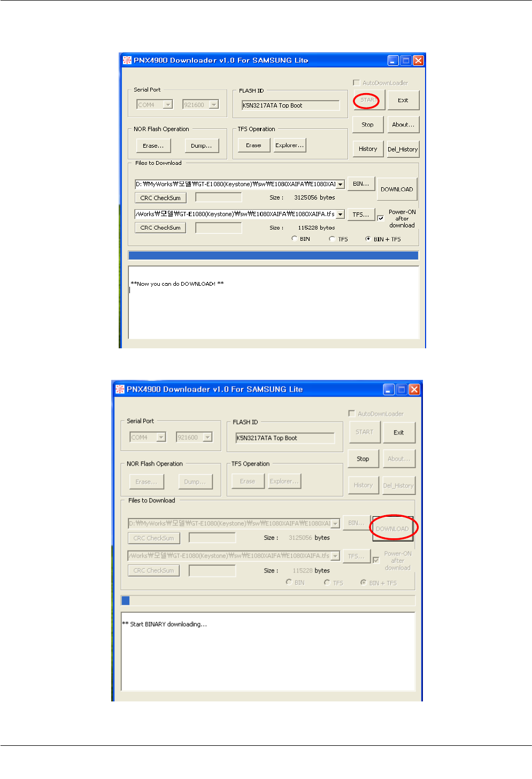Toggle AutoDownLoader checkbox in lower window

pos(351,413)
